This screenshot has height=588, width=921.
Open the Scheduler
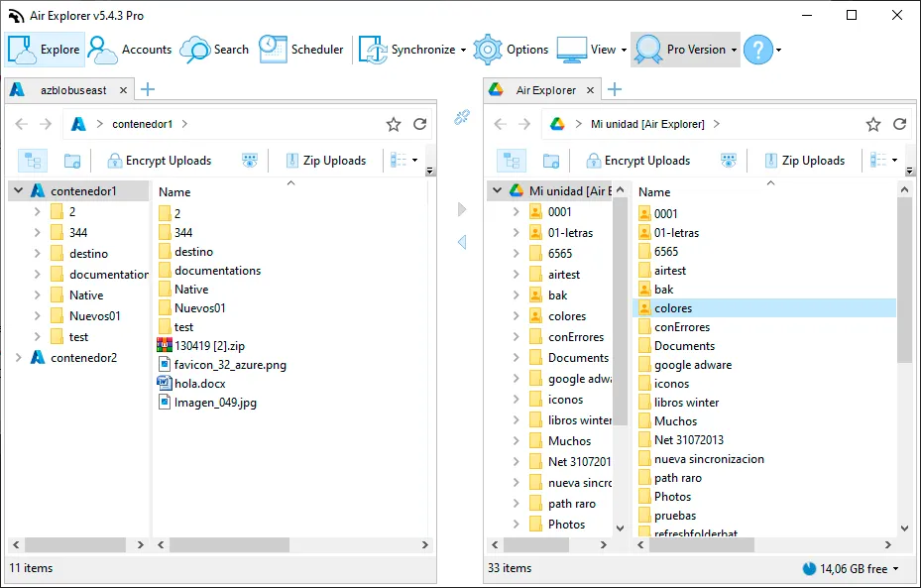[x=300, y=50]
